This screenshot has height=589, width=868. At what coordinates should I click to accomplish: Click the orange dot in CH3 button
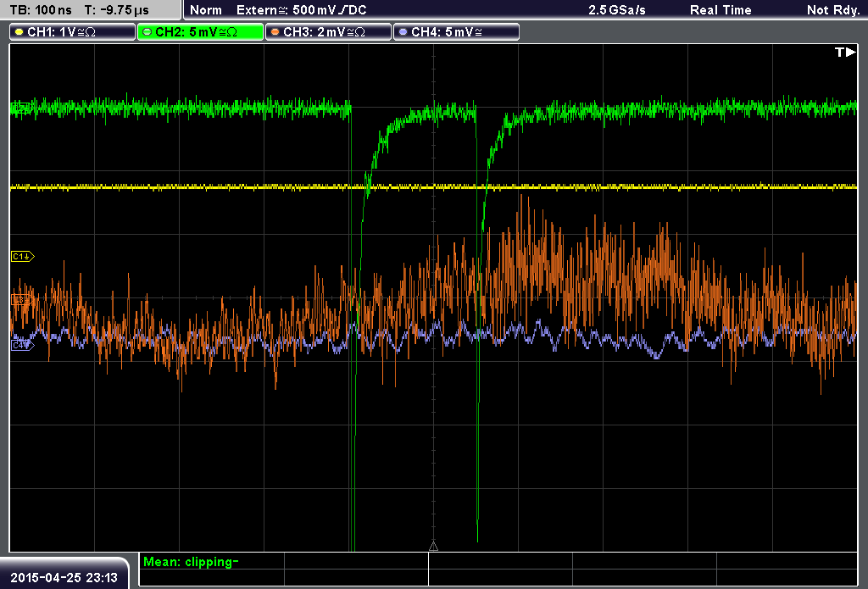coord(275,32)
